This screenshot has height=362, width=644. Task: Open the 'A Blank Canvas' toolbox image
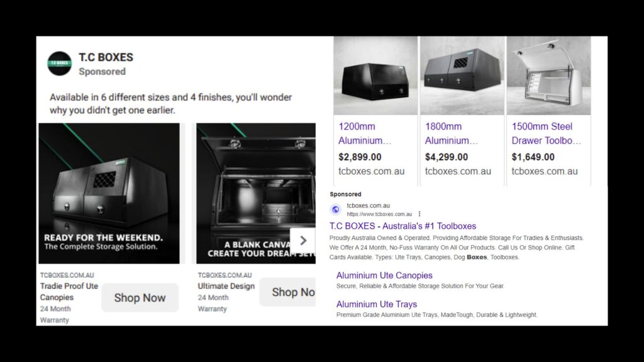(x=256, y=194)
